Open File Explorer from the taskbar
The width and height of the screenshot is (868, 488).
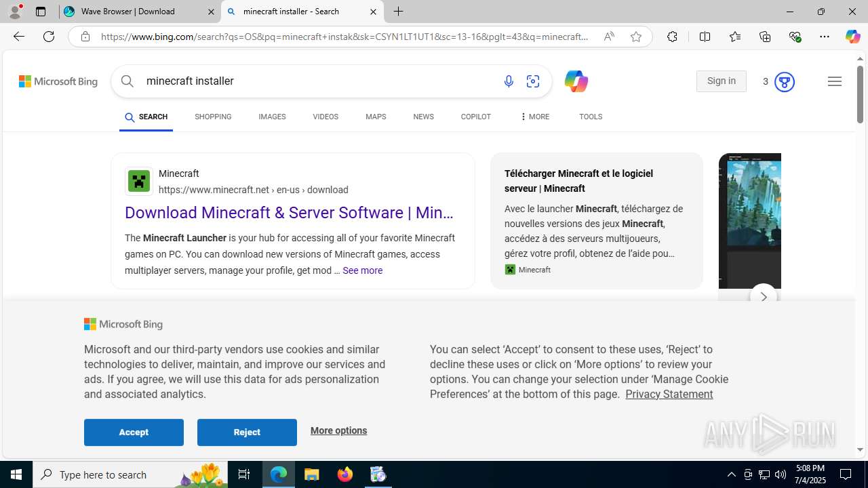pyautogui.click(x=312, y=474)
